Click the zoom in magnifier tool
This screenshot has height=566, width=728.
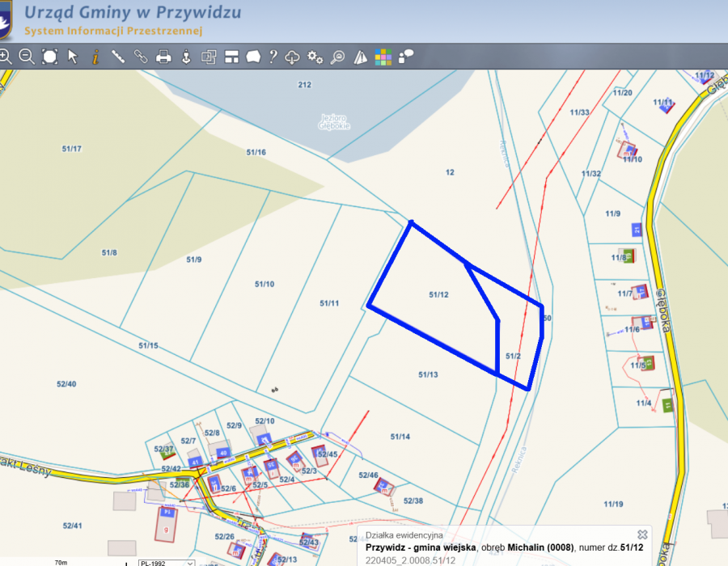(6, 57)
